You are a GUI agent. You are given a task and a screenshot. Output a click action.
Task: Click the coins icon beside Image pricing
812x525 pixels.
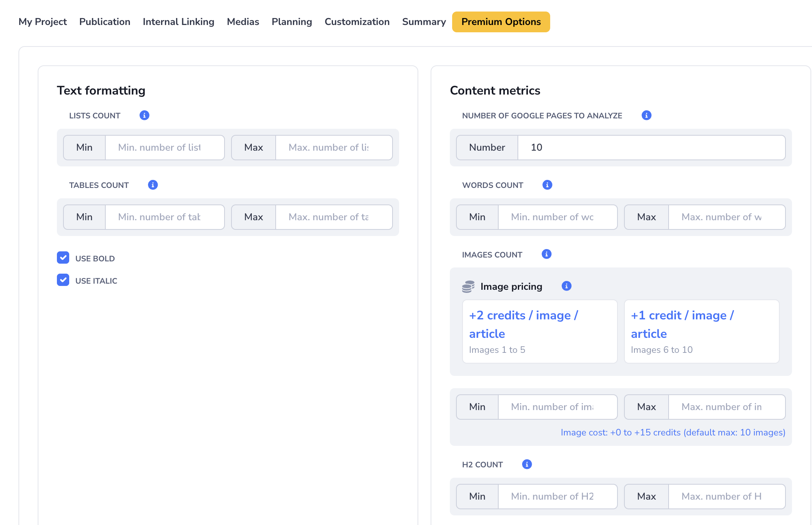tap(468, 287)
